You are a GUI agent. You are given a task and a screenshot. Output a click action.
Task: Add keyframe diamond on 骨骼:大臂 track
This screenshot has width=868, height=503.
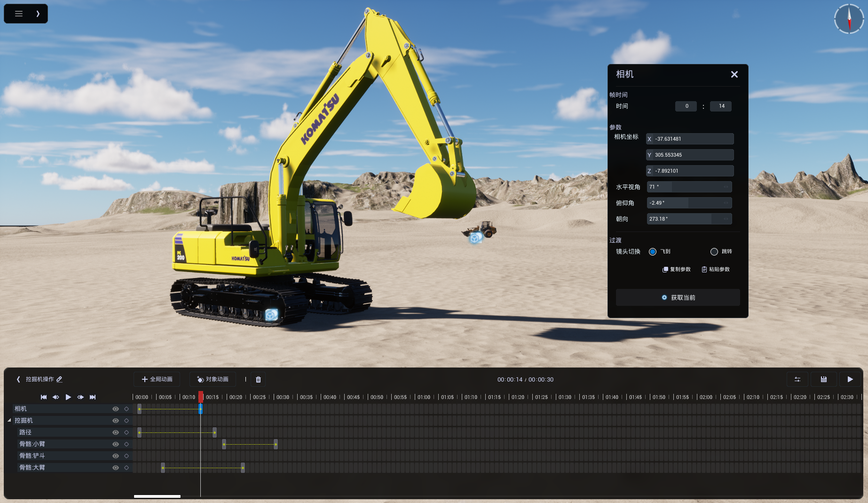click(x=126, y=468)
